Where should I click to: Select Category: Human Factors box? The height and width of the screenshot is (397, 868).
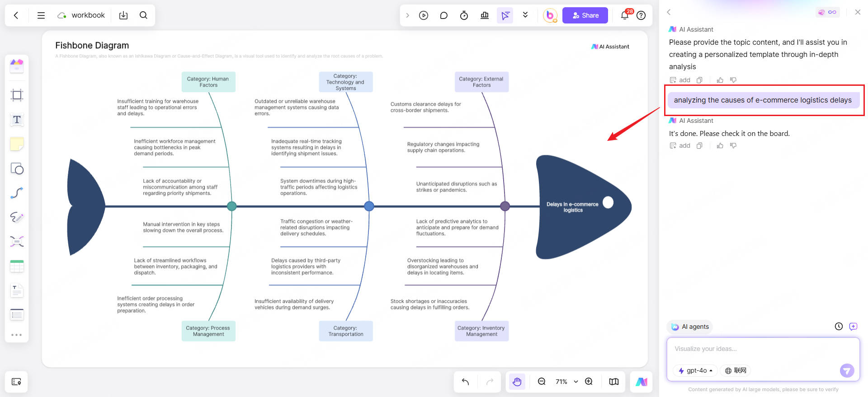point(208,82)
